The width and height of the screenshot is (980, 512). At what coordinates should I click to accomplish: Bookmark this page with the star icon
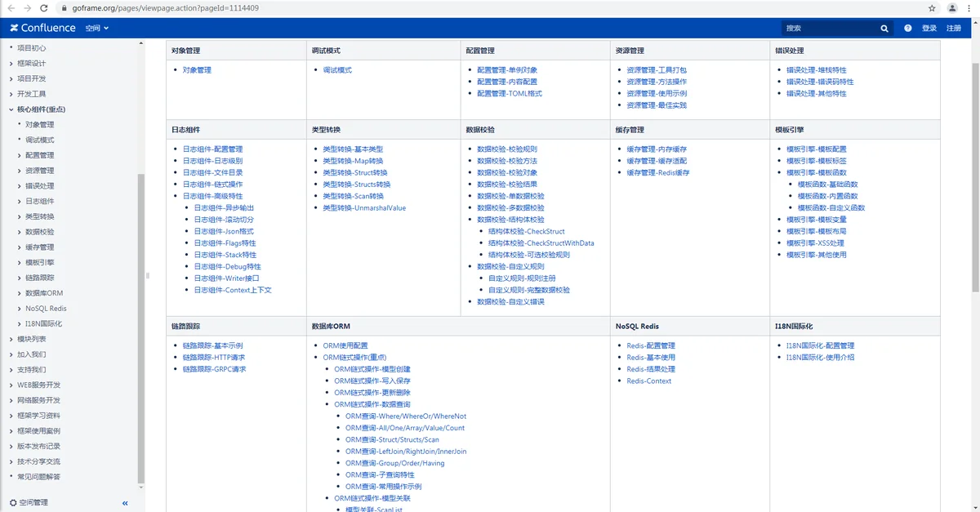coord(932,7)
